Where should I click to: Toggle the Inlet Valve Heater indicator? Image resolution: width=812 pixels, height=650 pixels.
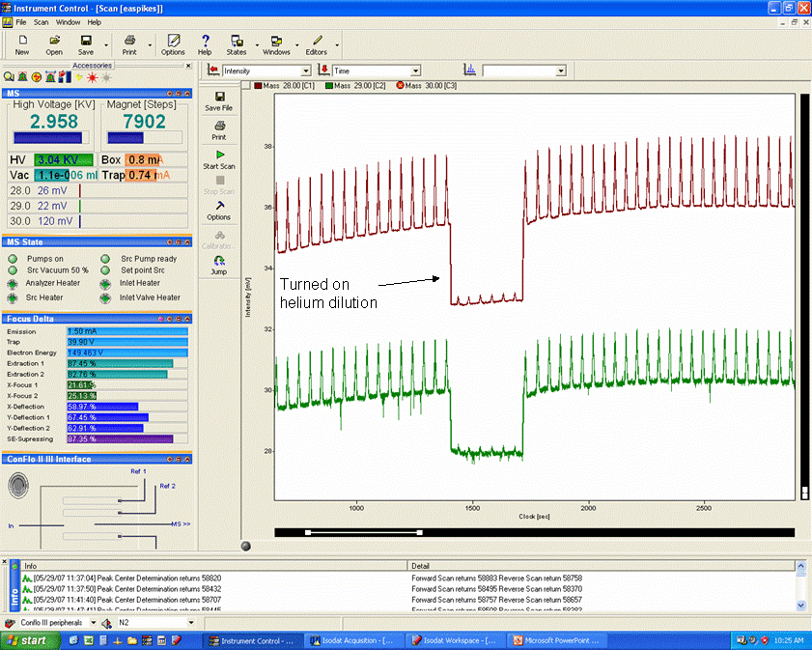point(105,297)
